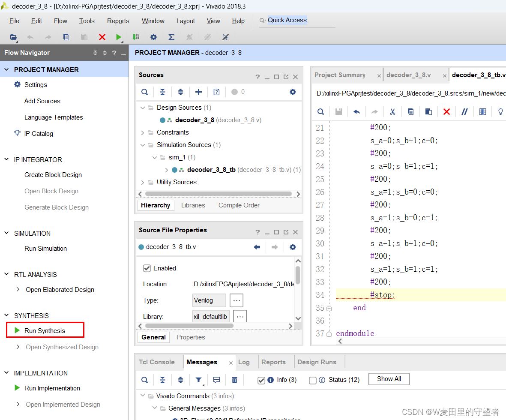Browse file Type with ellipsis button
The height and width of the screenshot is (420, 506).
(x=237, y=300)
